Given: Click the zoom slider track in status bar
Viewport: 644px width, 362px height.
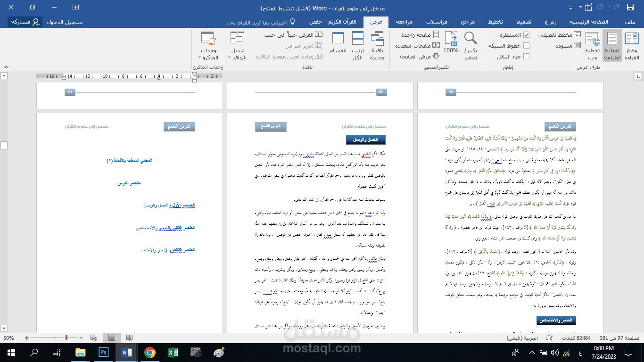Looking at the screenshot, I should pos(55,338).
